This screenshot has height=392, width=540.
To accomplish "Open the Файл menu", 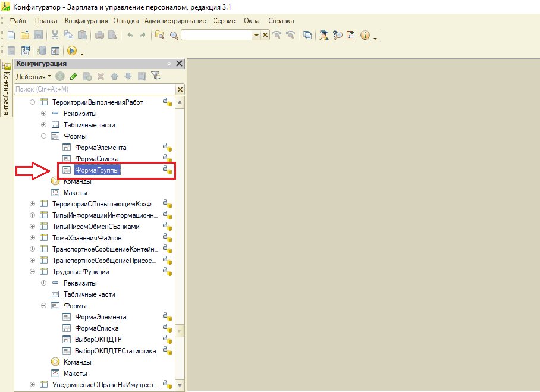I will click(x=17, y=21).
